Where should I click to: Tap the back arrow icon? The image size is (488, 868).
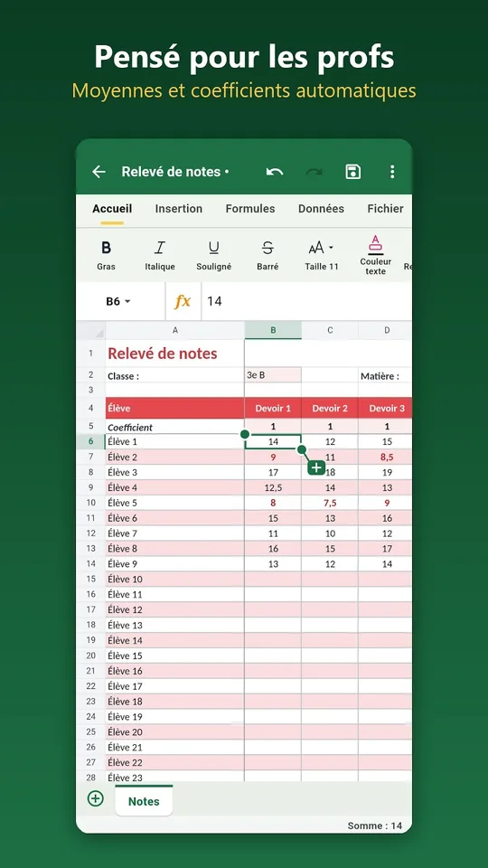coord(99,172)
